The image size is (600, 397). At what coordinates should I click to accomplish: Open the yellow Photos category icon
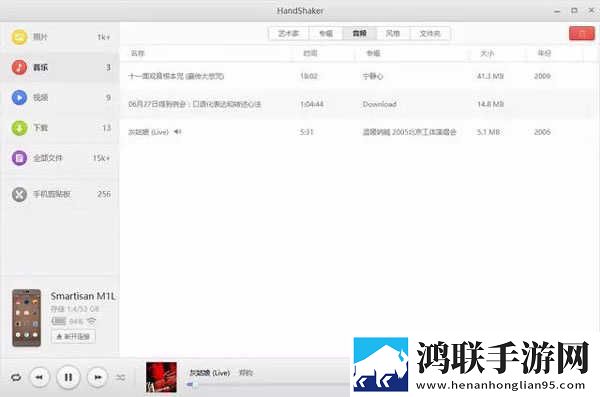click(x=19, y=37)
